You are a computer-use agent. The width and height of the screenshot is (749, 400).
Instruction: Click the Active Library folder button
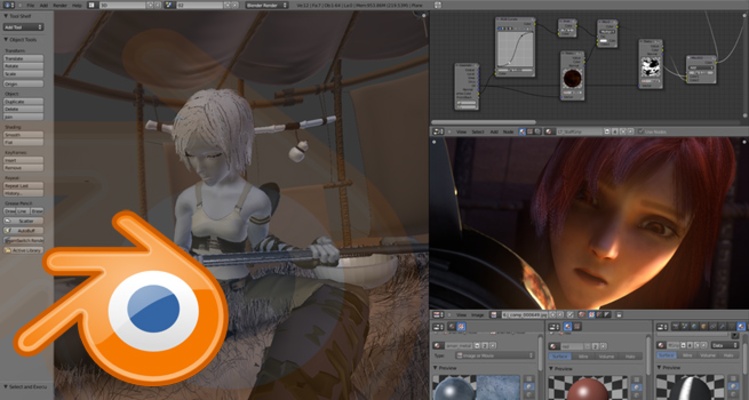coord(23,250)
